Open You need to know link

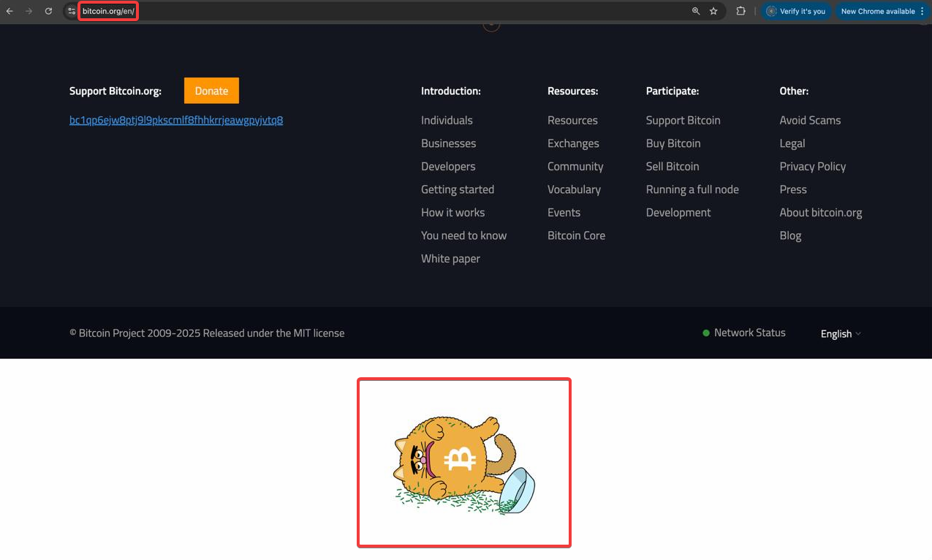click(x=463, y=235)
